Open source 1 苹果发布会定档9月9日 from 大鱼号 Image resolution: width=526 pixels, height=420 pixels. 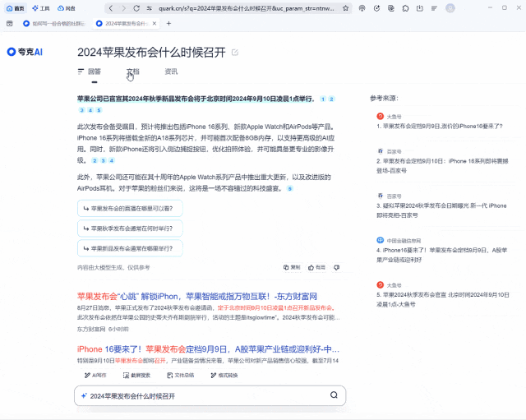[x=440, y=126]
